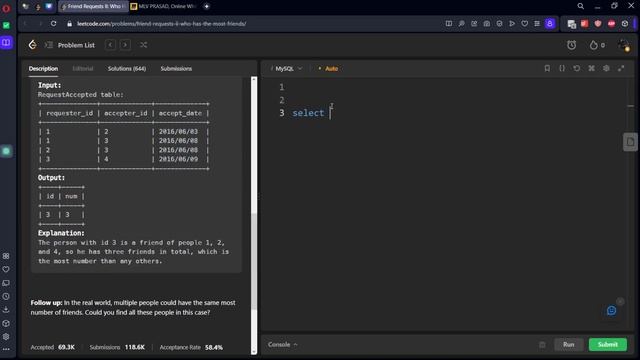Run the code with Run button
Viewport: 640px width, 360px height.
569,344
